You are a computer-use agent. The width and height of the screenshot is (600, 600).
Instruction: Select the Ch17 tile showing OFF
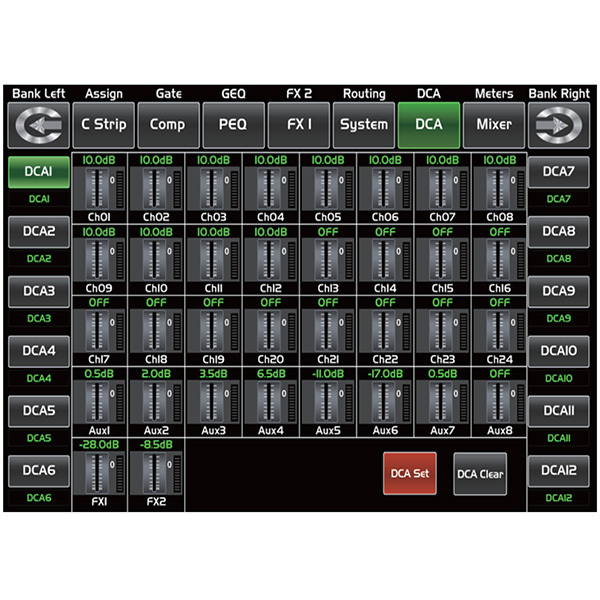pyautogui.click(x=100, y=331)
